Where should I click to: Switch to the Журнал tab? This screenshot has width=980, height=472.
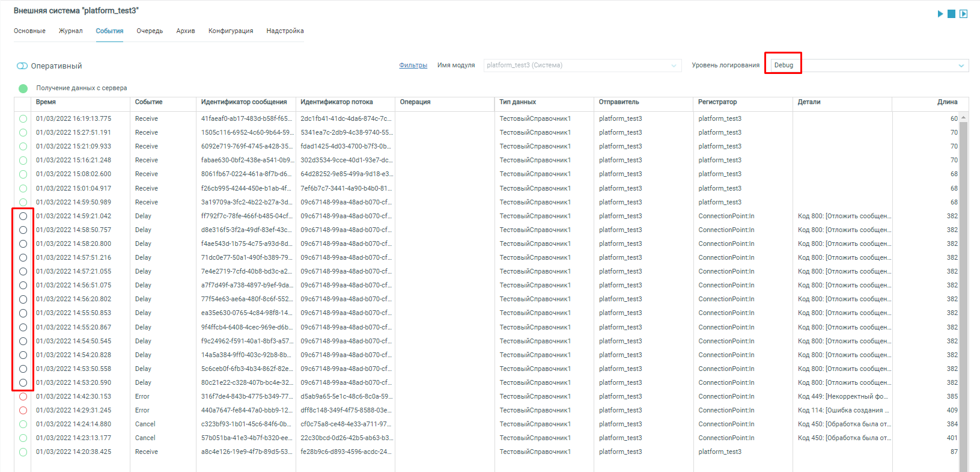[x=70, y=31]
